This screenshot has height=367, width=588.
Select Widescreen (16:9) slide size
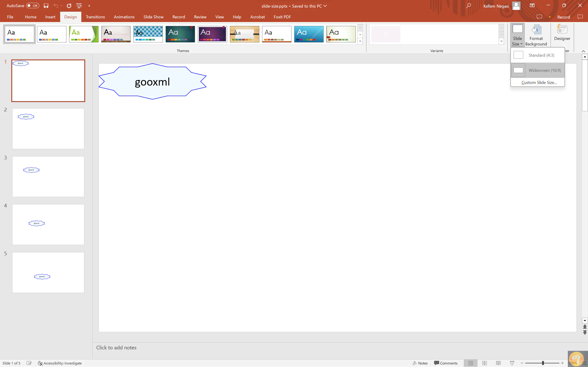tap(537, 70)
